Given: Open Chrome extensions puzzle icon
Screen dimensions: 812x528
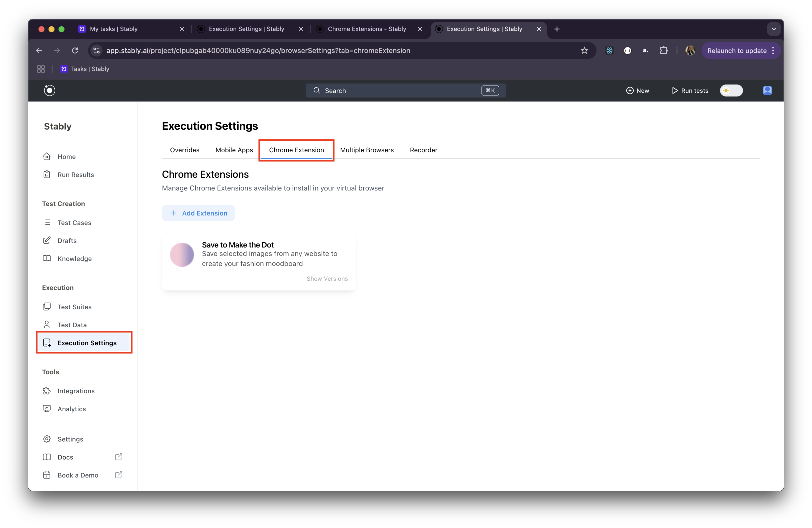Looking at the screenshot, I should (663, 50).
